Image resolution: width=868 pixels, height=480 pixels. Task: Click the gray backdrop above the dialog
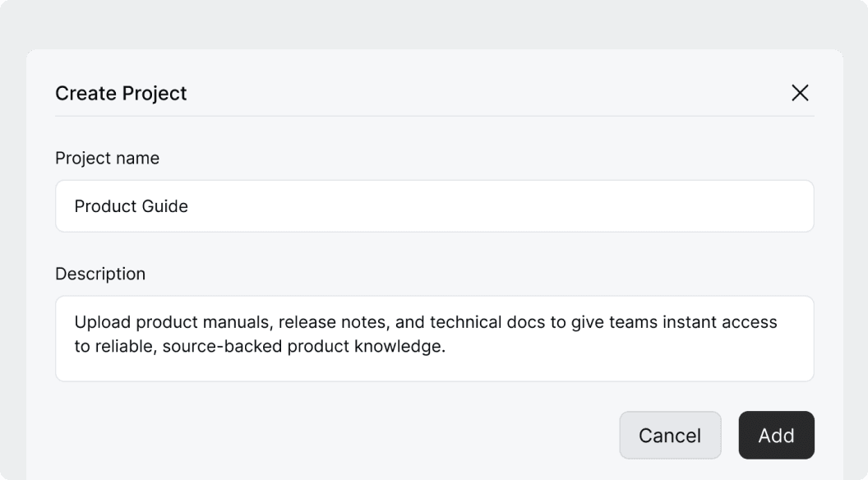434,23
